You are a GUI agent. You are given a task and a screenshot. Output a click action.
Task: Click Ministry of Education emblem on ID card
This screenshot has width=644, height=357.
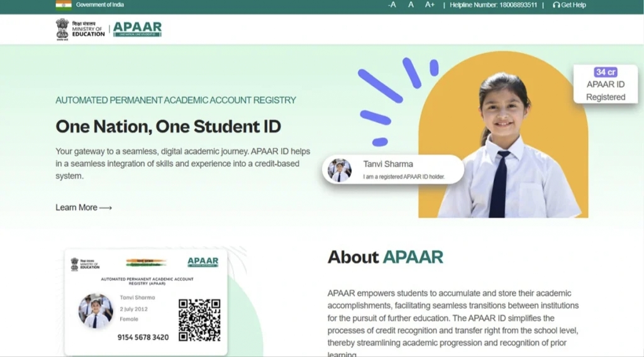point(75,263)
